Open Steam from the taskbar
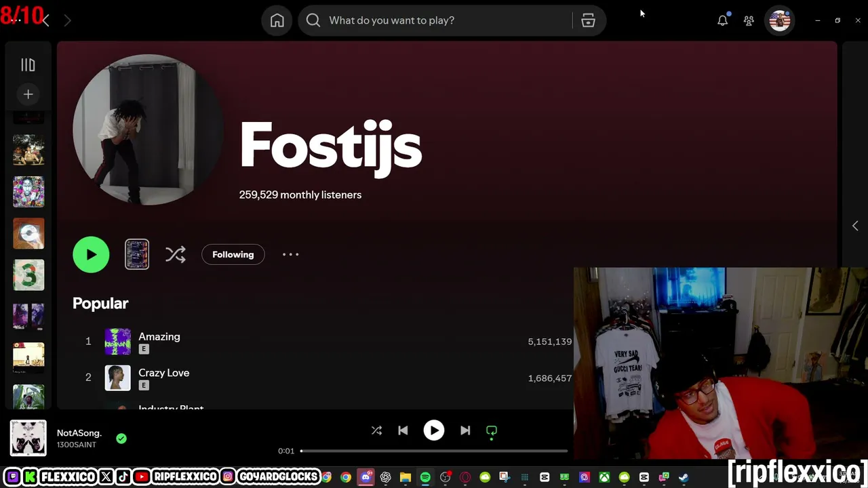The image size is (868, 488). [684, 477]
